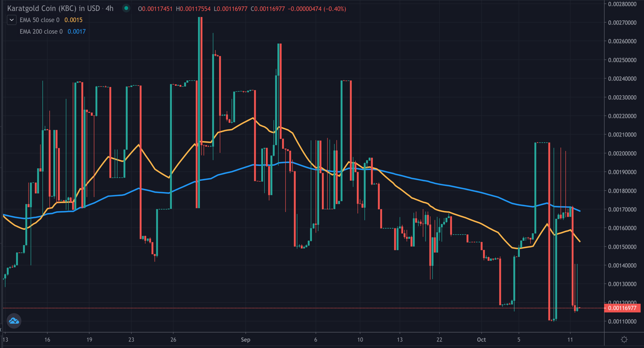The image size is (644, 348).
Task: Select the EMA 200 close 0 indicator
Action: 41,32
